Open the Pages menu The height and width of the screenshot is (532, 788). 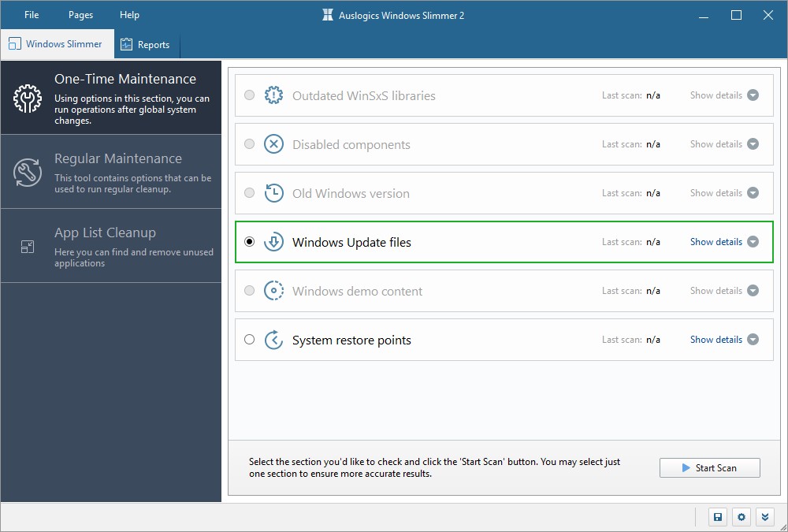pos(80,14)
